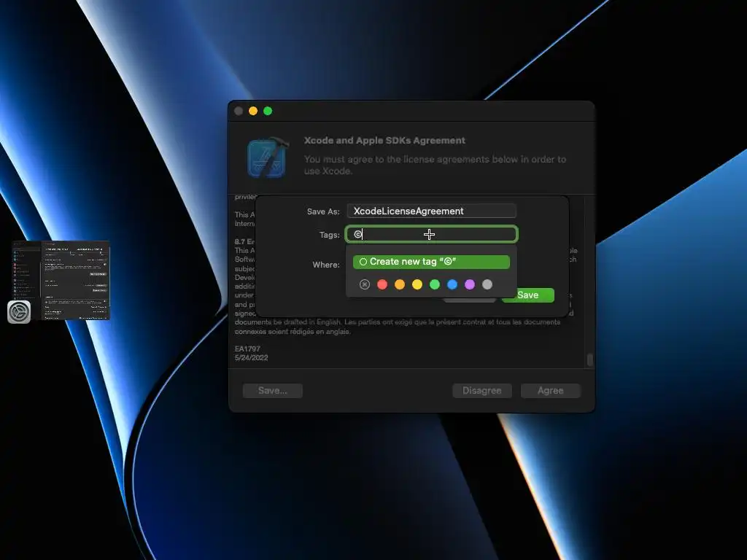The image size is (747, 560).
Task: Click the no-color tag option
Action: (365, 284)
